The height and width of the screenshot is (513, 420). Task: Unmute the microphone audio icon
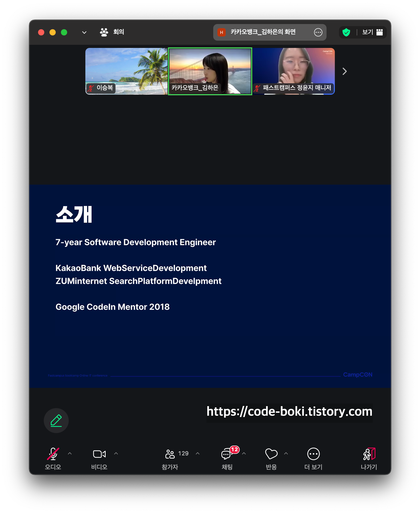pos(53,454)
